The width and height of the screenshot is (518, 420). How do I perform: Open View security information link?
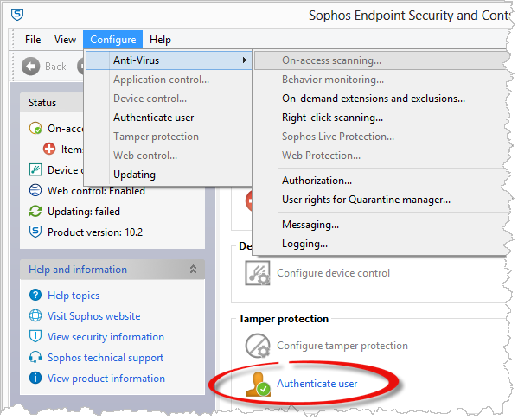[x=106, y=337]
